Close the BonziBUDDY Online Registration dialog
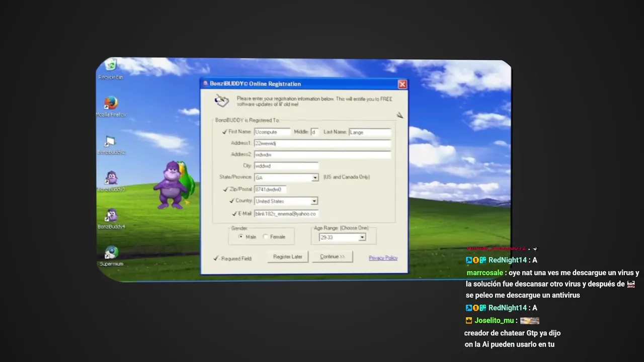The width and height of the screenshot is (644, 362). pos(402,84)
